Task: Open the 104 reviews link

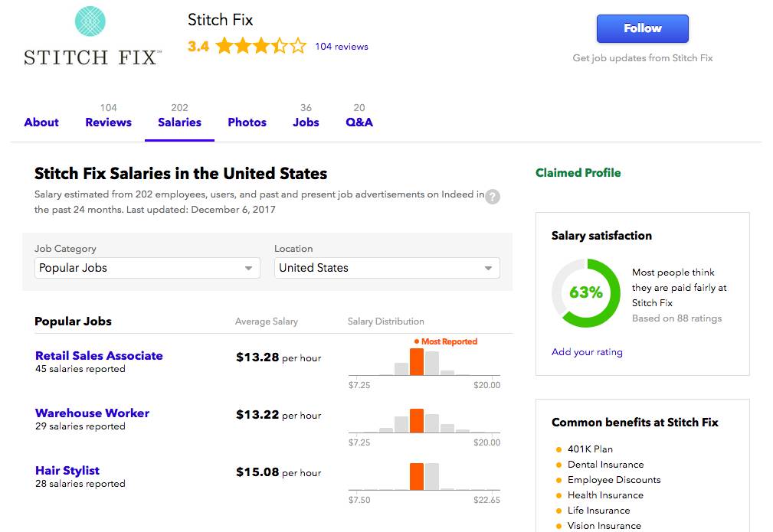Action: (342, 46)
